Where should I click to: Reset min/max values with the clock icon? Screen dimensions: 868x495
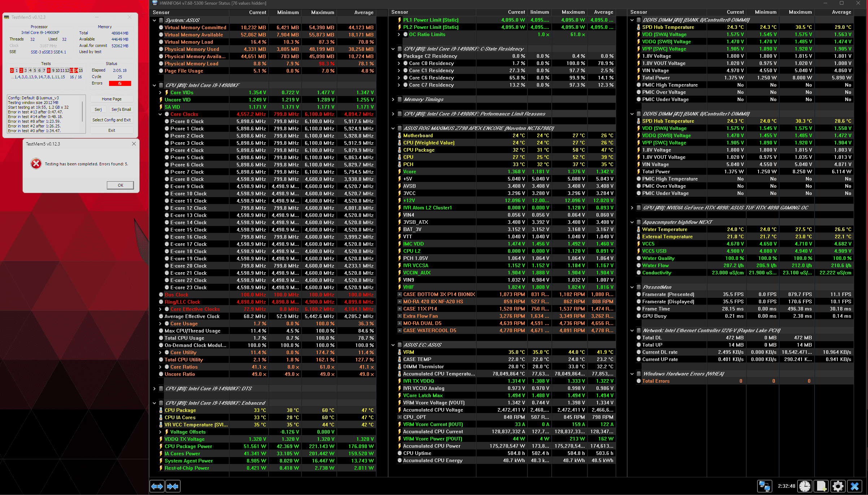click(805, 486)
